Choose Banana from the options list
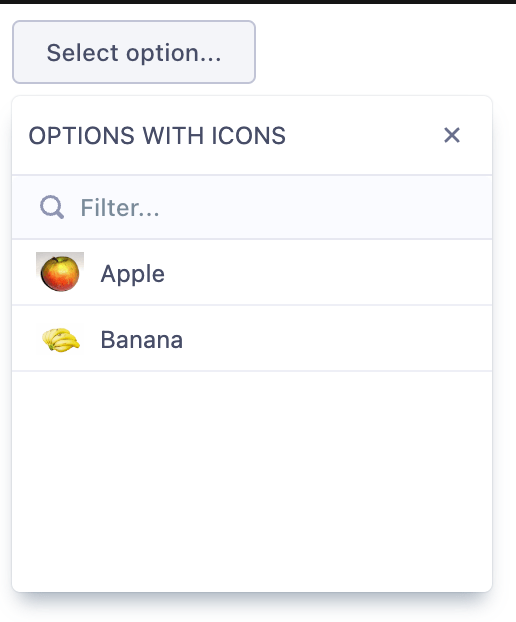 252,338
